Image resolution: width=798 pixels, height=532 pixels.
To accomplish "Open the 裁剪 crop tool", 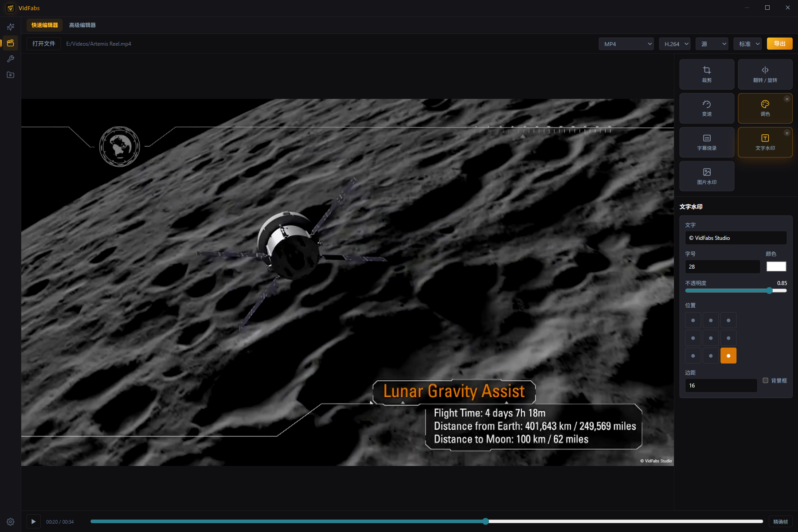I will tap(707, 74).
